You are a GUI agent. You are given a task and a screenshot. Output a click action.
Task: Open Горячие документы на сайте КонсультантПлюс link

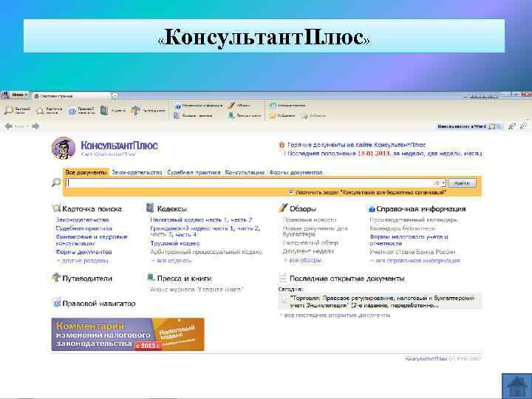coord(357,145)
